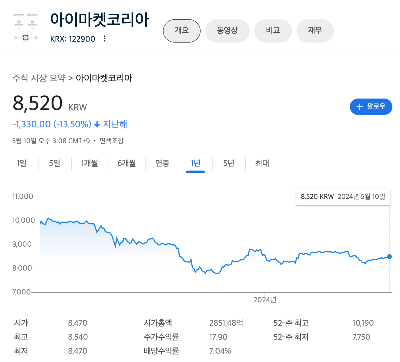400x362 pixels.
Task: Click the 최고 value 8,540
Action: 78,337
